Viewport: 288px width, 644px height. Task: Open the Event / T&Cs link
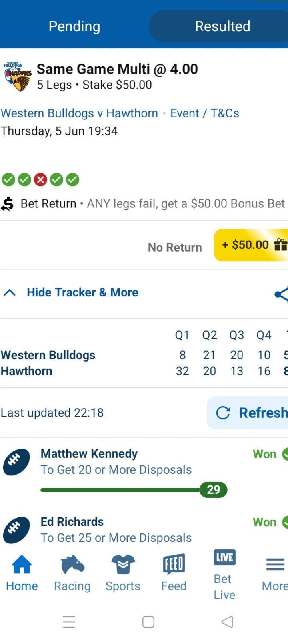[x=205, y=113]
